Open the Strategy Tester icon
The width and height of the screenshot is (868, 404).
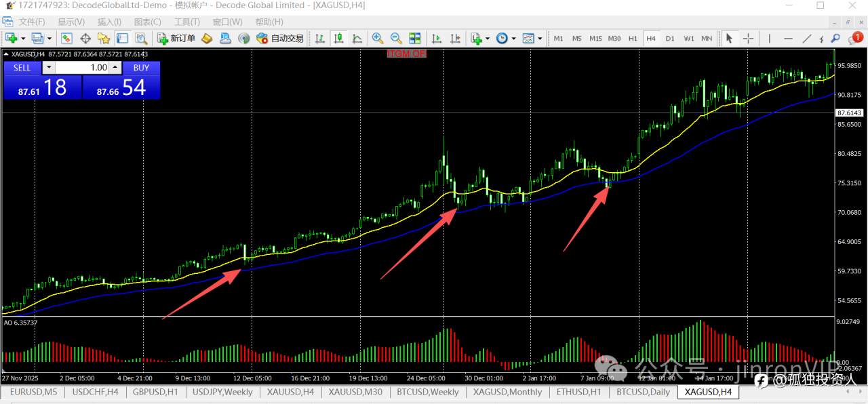coord(141,39)
